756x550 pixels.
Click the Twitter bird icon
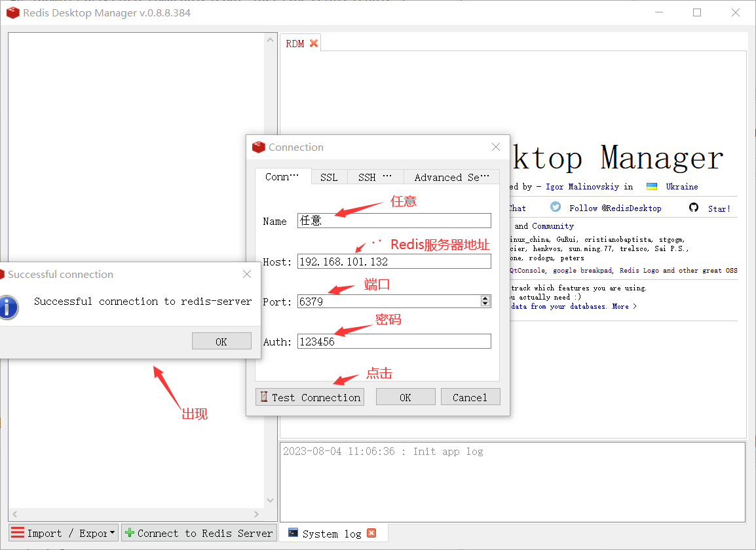pos(556,207)
